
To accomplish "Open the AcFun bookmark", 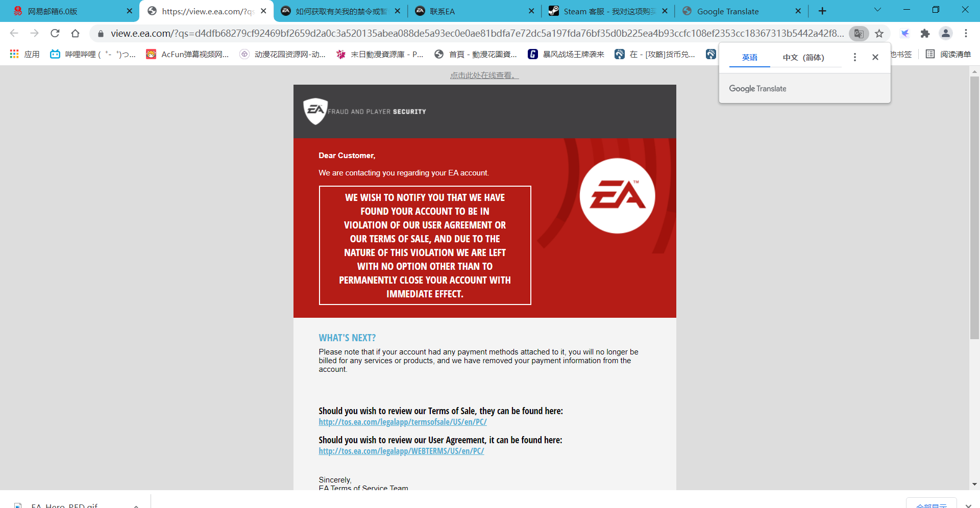I will 187,54.
